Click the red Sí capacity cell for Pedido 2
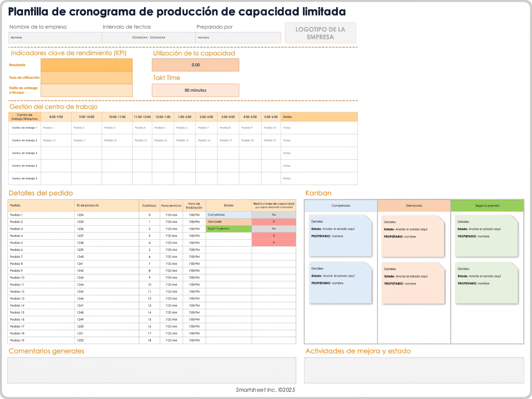Viewport: 532px width, 399px height. tap(274, 222)
